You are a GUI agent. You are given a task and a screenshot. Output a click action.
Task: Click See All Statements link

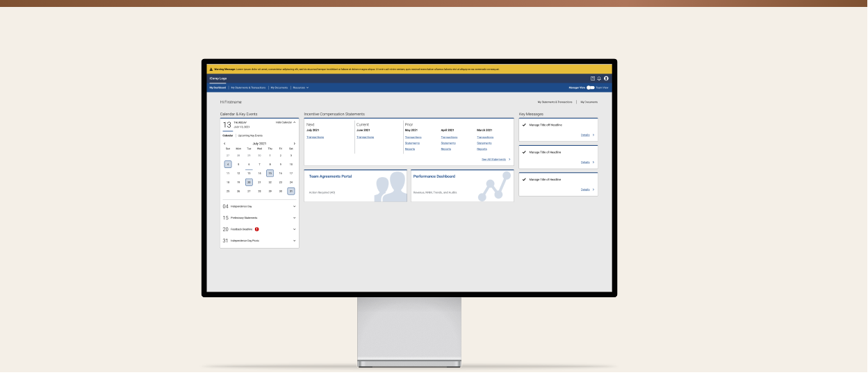point(496,159)
